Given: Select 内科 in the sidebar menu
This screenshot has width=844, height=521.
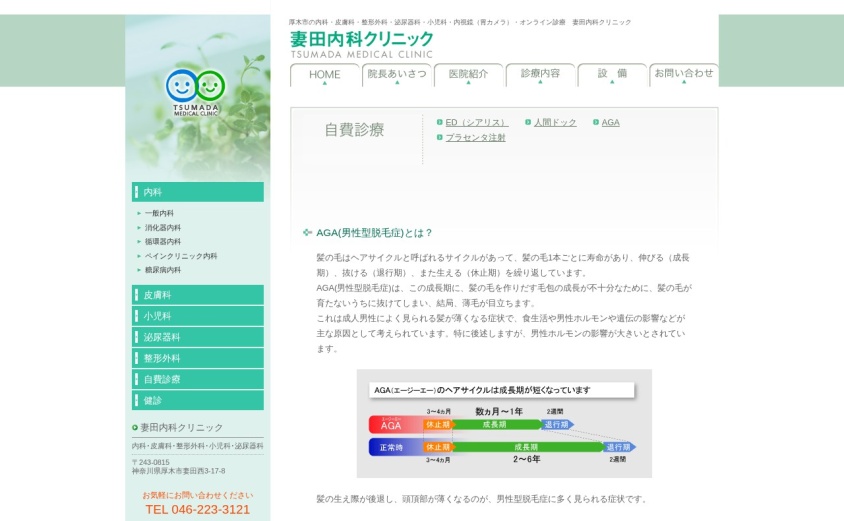Looking at the screenshot, I should [x=198, y=192].
